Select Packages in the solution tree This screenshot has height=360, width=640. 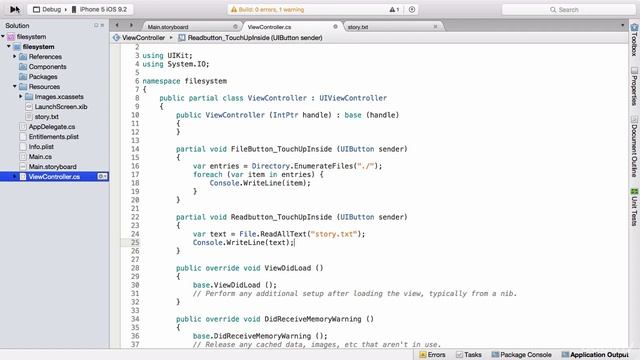[x=43, y=77]
